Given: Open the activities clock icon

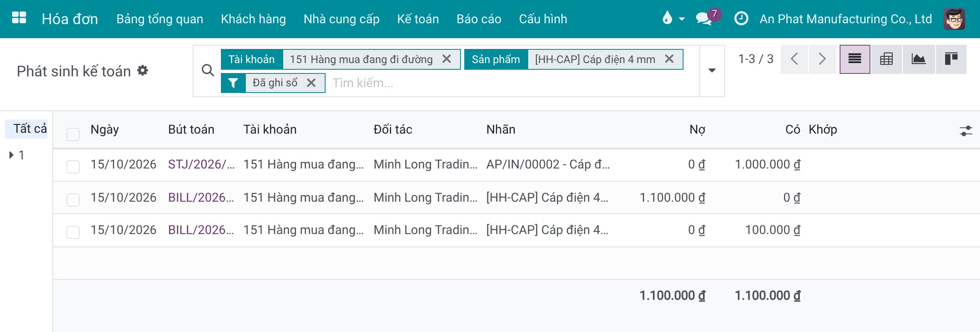Looking at the screenshot, I should [741, 19].
